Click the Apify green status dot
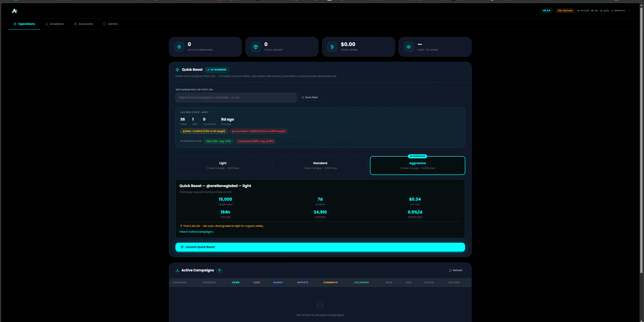The height and width of the screenshot is (322, 644). (x=601, y=11)
